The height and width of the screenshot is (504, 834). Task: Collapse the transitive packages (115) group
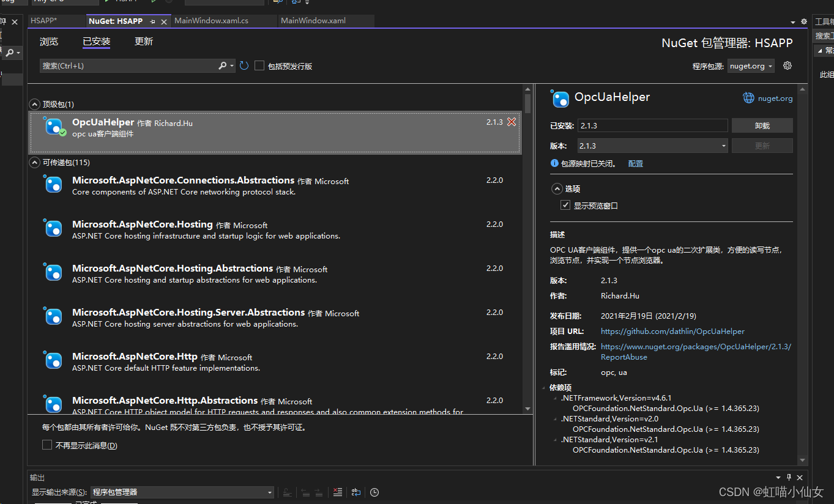[x=35, y=162]
